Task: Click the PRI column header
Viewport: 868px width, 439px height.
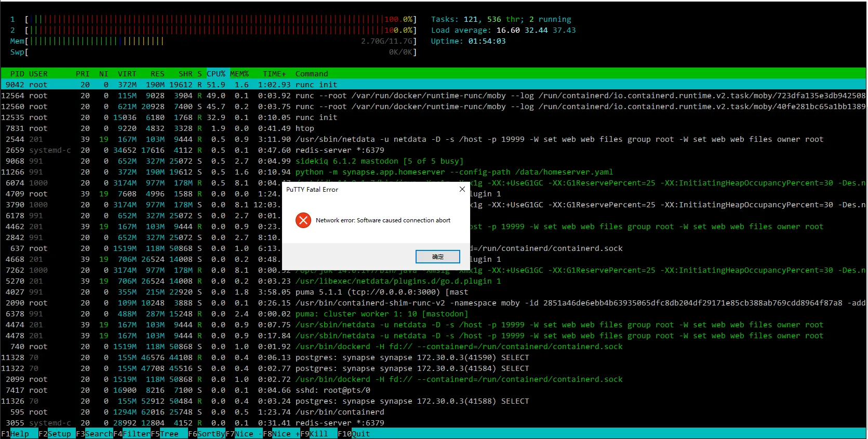Action: point(83,74)
